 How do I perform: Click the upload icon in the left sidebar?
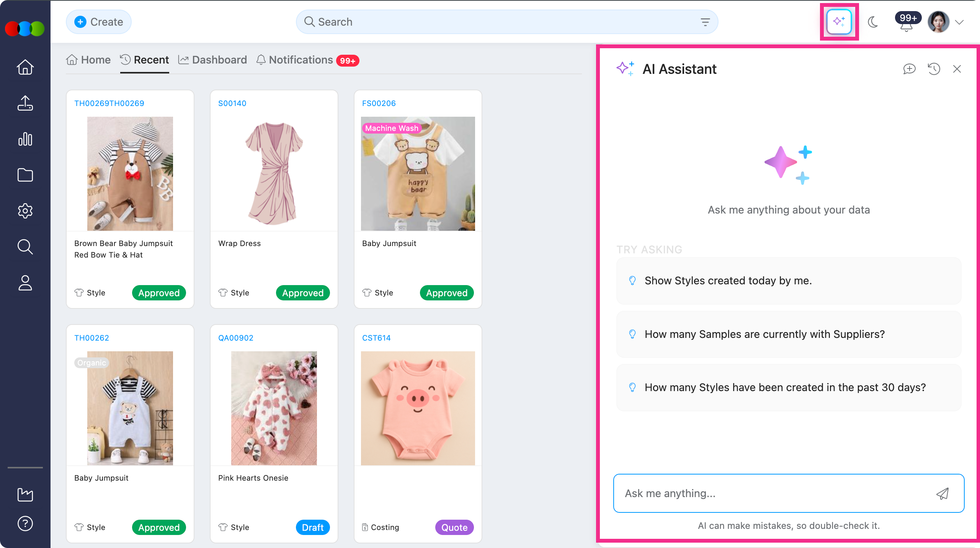coord(25,103)
